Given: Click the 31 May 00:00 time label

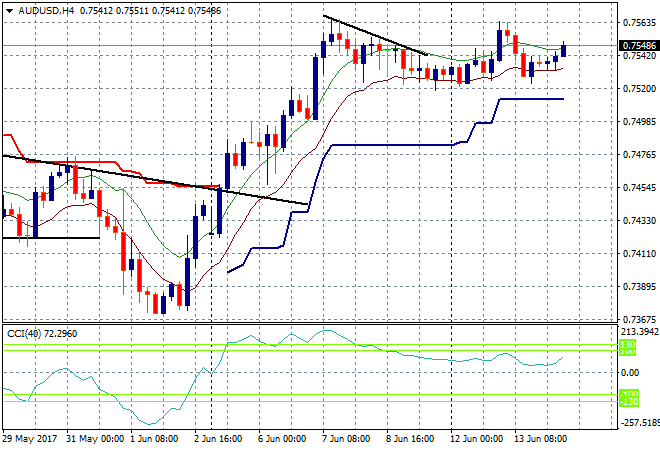Looking at the screenshot, I should [95, 439].
